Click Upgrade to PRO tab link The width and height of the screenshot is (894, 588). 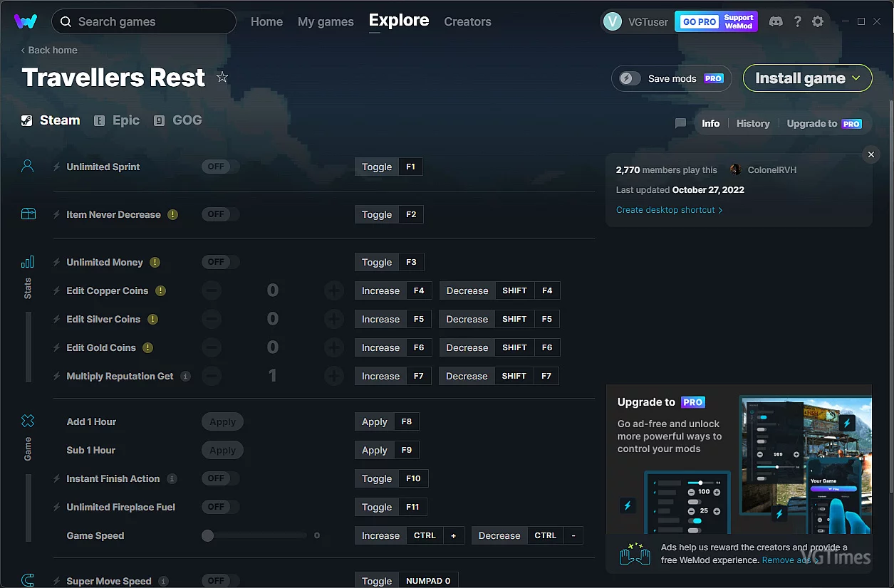(x=824, y=123)
